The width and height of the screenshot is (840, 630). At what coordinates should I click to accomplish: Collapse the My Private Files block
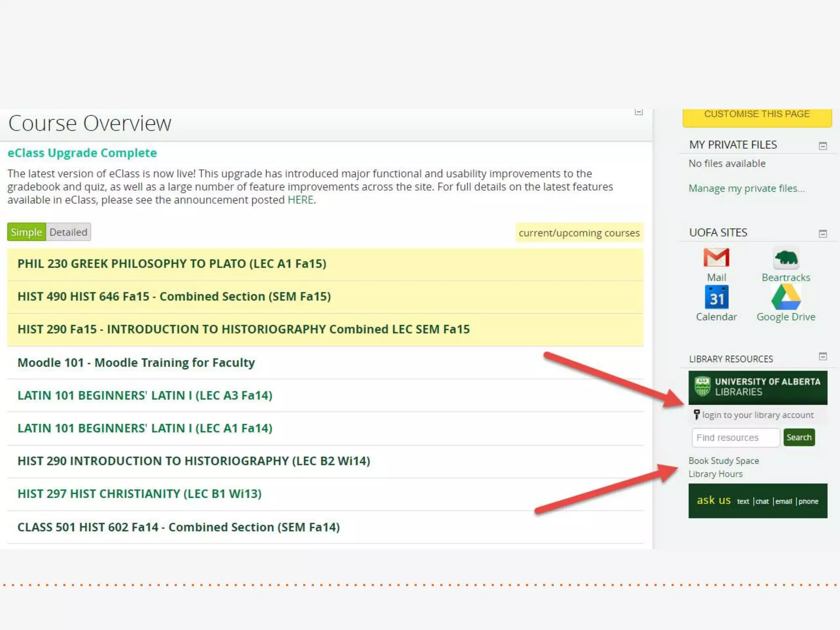click(823, 146)
